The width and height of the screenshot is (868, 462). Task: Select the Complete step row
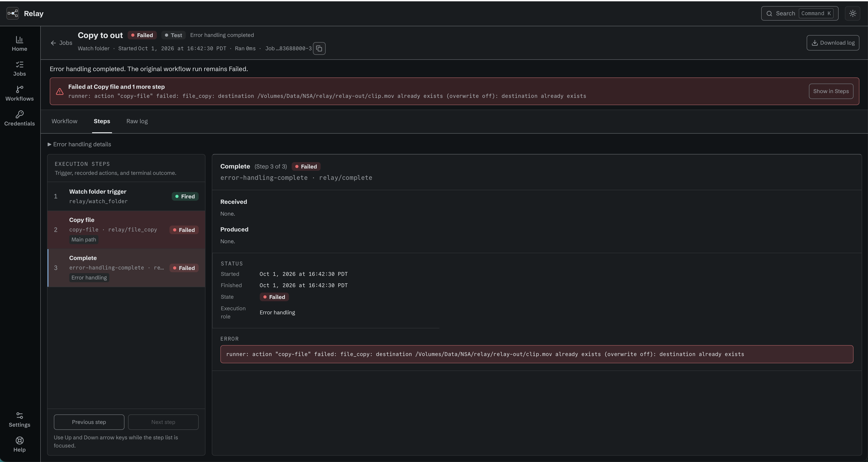coord(126,268)
